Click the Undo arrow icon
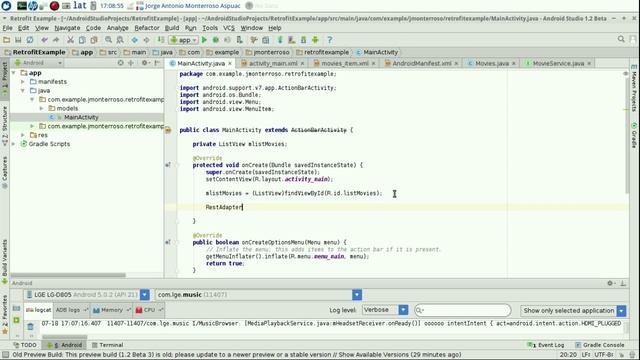 click(44, 40)
